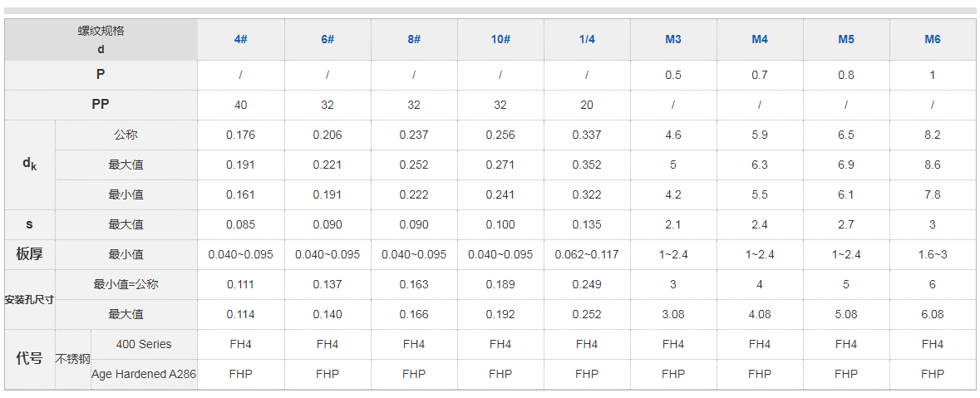Select the 6.08 value cell
The image size is (980, 398).
[933, 314]
